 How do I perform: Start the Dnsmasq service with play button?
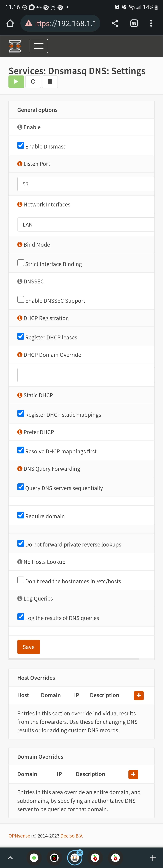click(16, 82)
